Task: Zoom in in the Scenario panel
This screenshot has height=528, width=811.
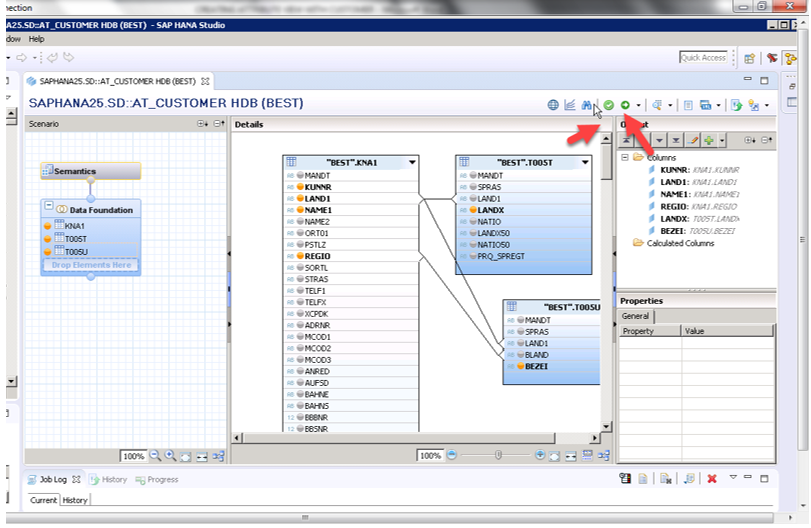Action: pyautogui.click(x=170, y=456)
